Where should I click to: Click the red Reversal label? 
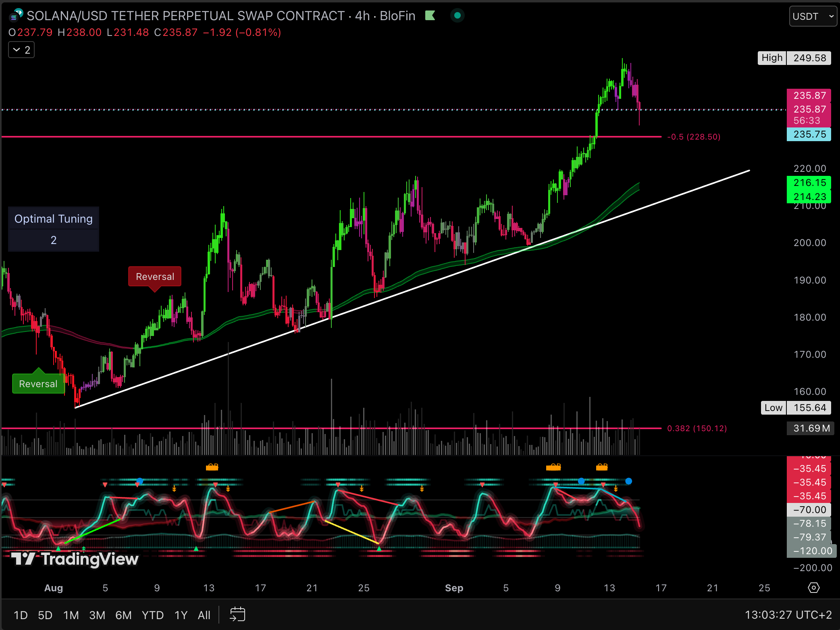(x=155, y=277)
